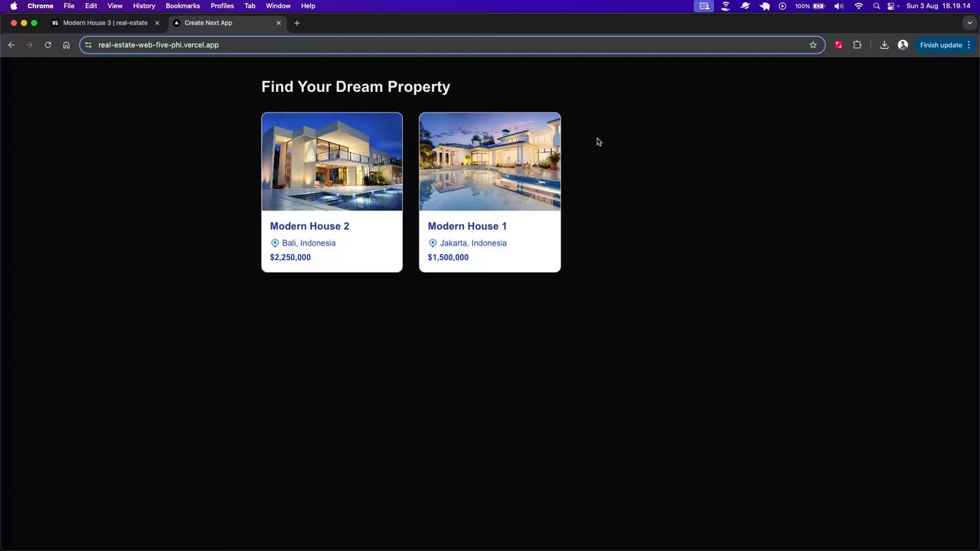Show Chrome downloads
The width and height of the screenshot is (980, 551).
point(884,45)
